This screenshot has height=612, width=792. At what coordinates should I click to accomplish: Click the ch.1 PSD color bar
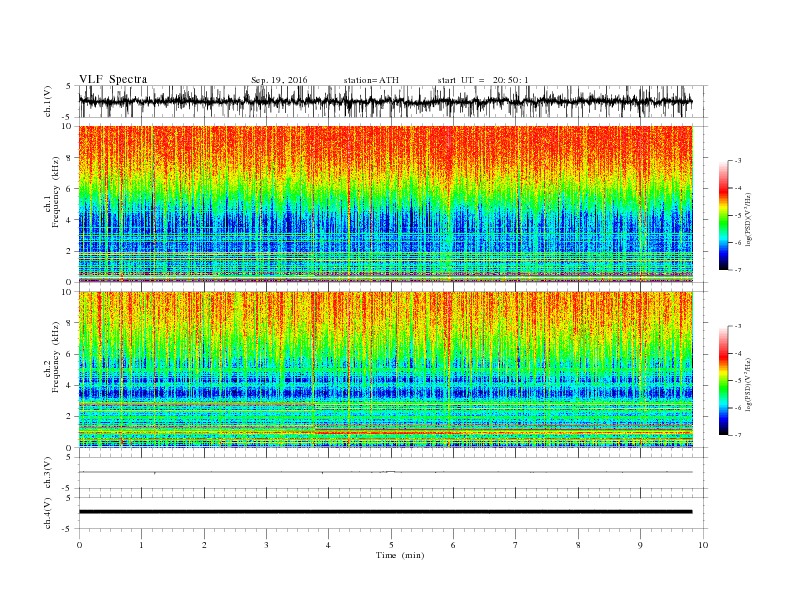[x=723, y=215]
